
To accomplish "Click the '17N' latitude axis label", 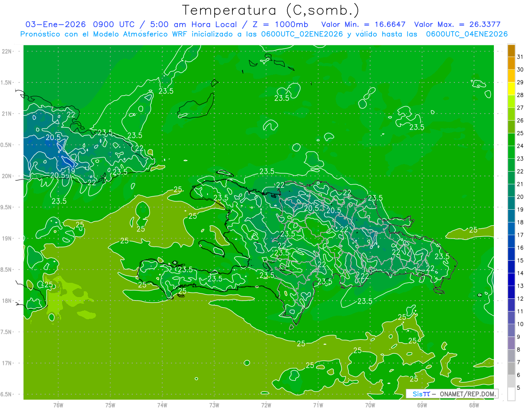I will tap(7, 363).
